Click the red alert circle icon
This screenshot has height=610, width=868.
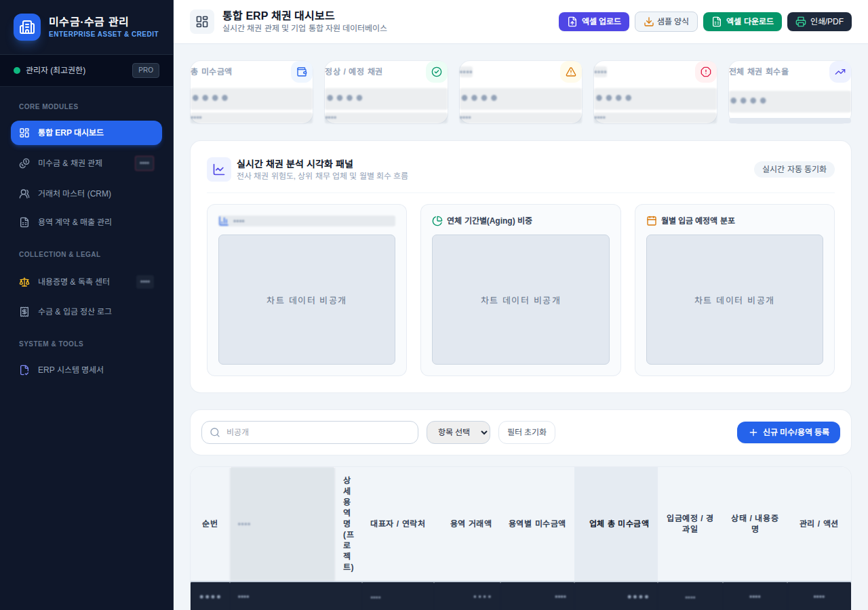[706, 72]
